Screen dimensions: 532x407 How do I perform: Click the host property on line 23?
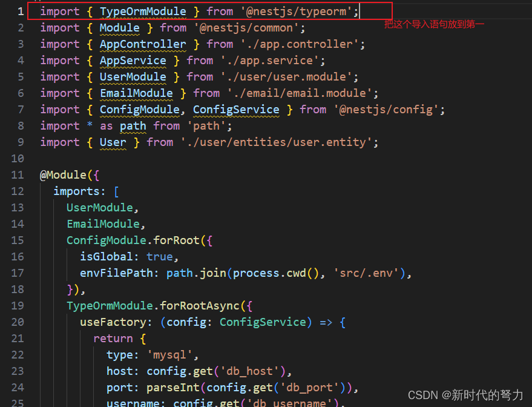119,371
